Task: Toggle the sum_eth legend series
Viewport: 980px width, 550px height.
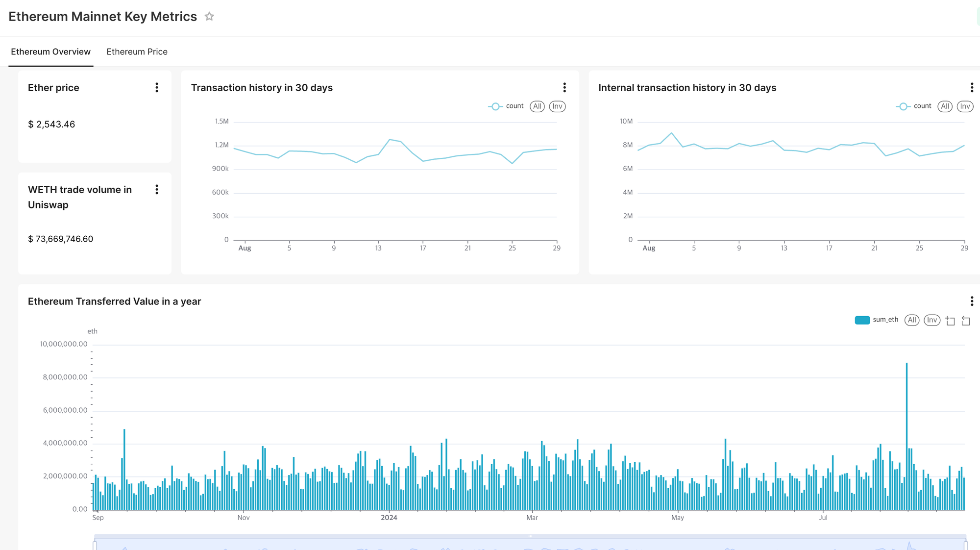Action: (x=877, y=320)
